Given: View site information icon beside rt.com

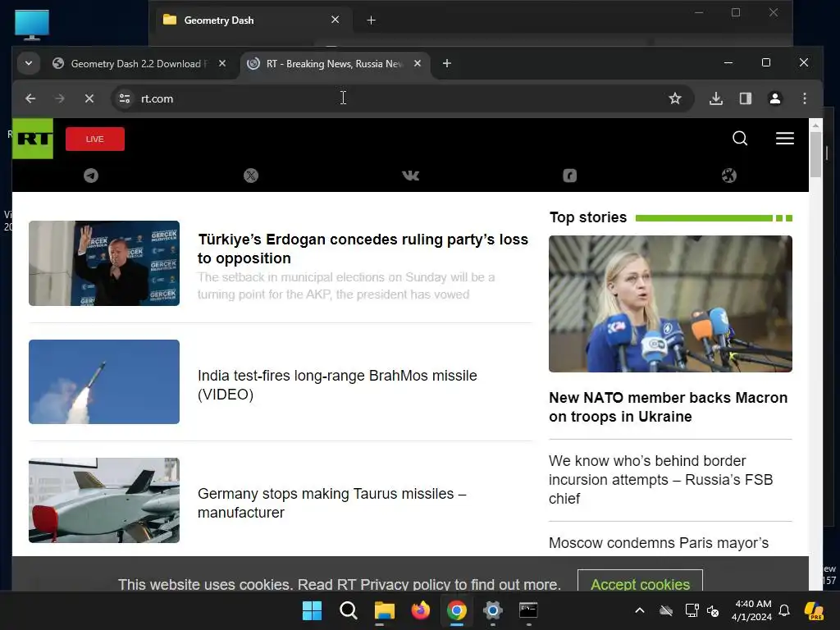Looking at the screenshot, I should pos(125,98).
